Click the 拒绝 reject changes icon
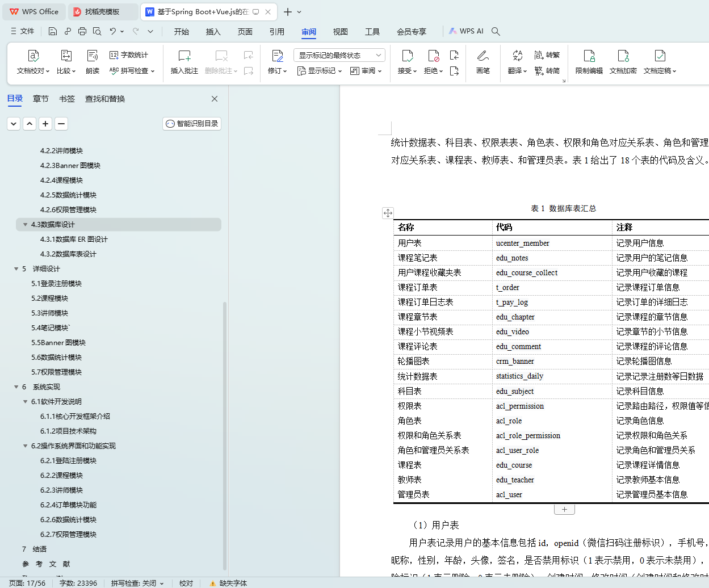 433,56
